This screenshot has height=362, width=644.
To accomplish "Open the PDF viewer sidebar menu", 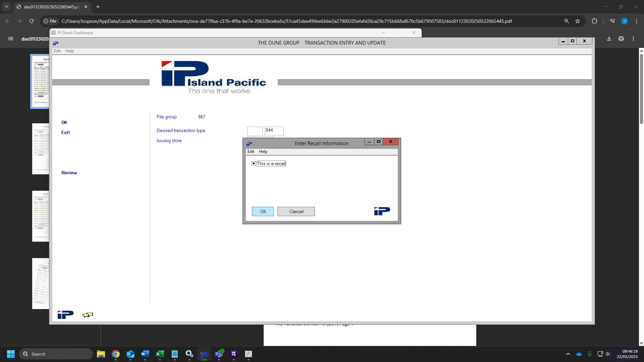I will 11,39.
